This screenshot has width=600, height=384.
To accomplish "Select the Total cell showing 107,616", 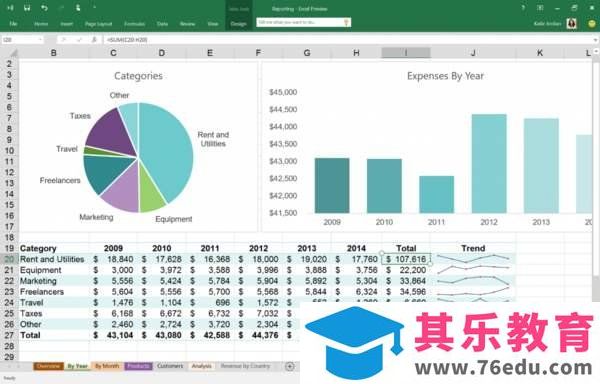I will [x=406, y=259].
